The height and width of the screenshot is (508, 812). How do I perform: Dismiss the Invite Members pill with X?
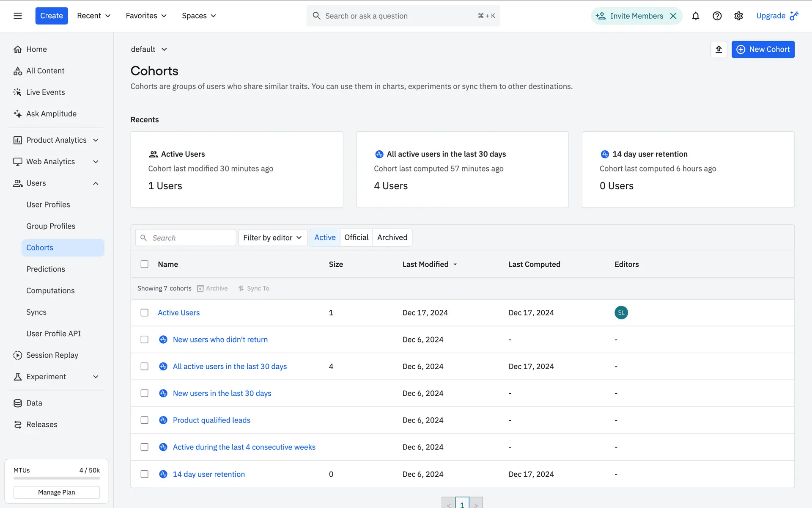tap(673, 16)
